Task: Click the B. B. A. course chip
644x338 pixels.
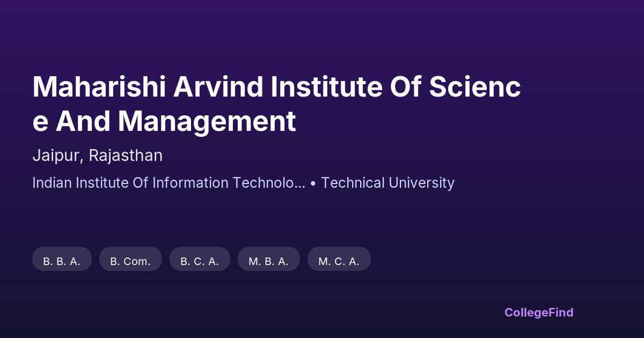Action: (62, 261)
